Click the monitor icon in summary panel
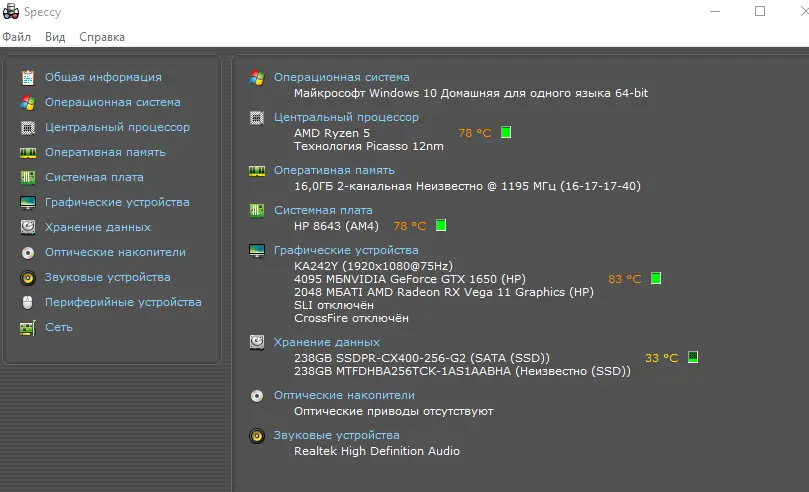 tap(257, 251)
